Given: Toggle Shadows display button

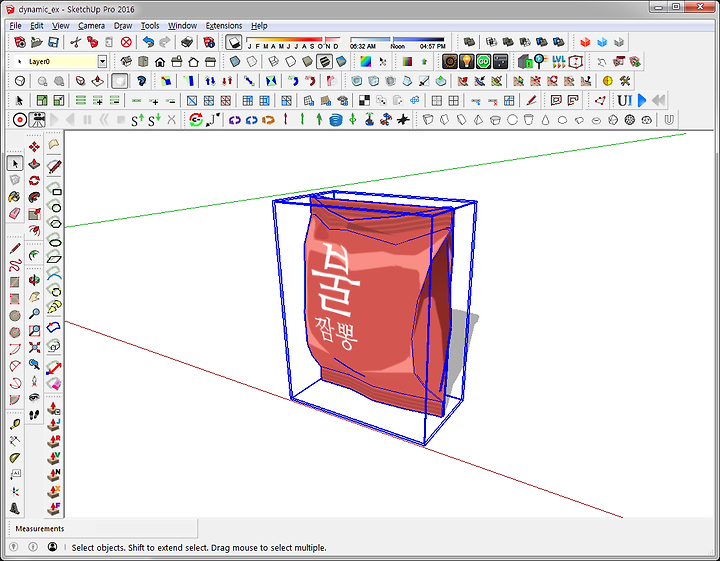Looking at the screenshot, I should 234,42.
